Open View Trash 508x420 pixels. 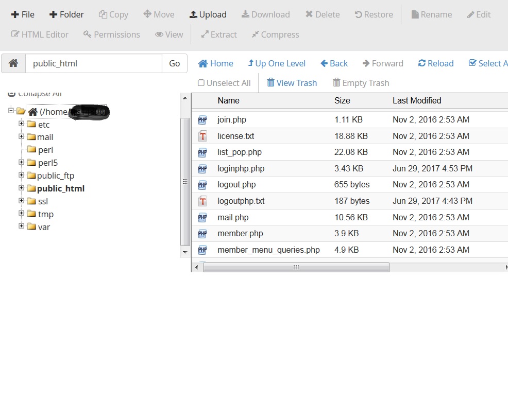[x=292, y=83]
